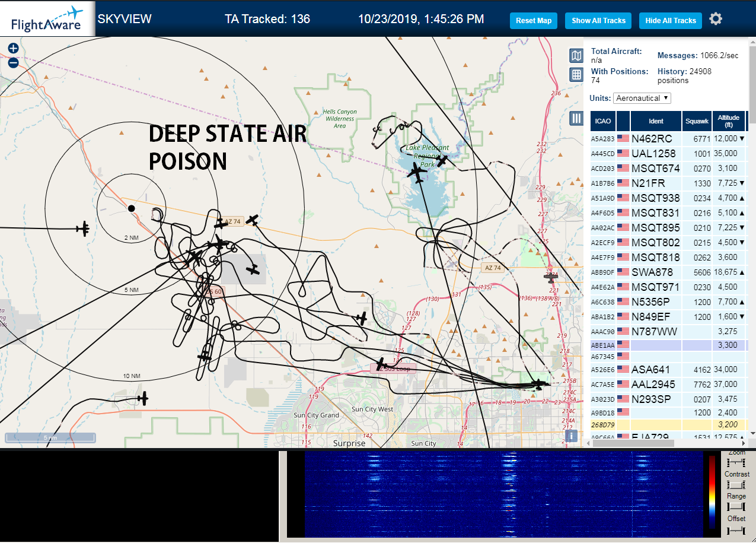Sort table by Squawk column

[x=696, y=121]
